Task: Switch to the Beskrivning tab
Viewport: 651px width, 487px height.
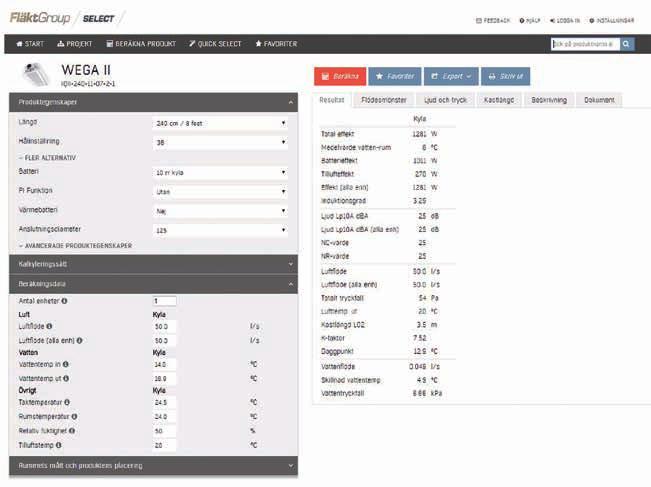Action: [x=549, y=100]
